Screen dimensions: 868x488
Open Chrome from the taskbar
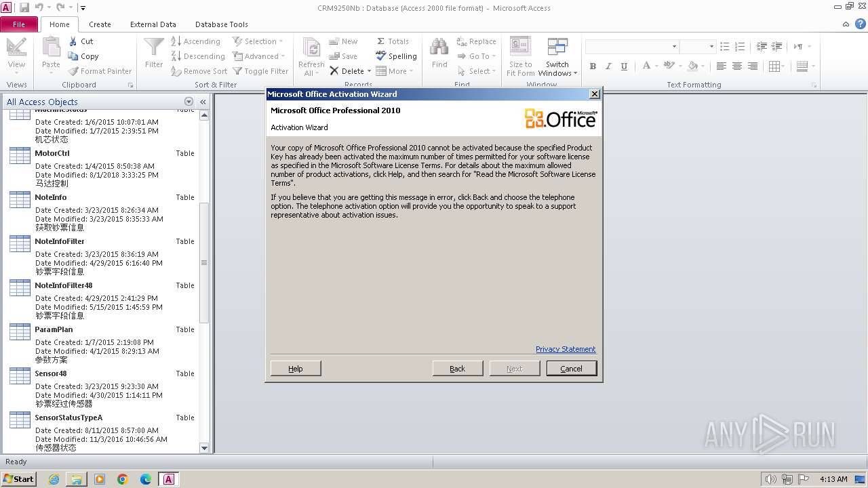123,479
